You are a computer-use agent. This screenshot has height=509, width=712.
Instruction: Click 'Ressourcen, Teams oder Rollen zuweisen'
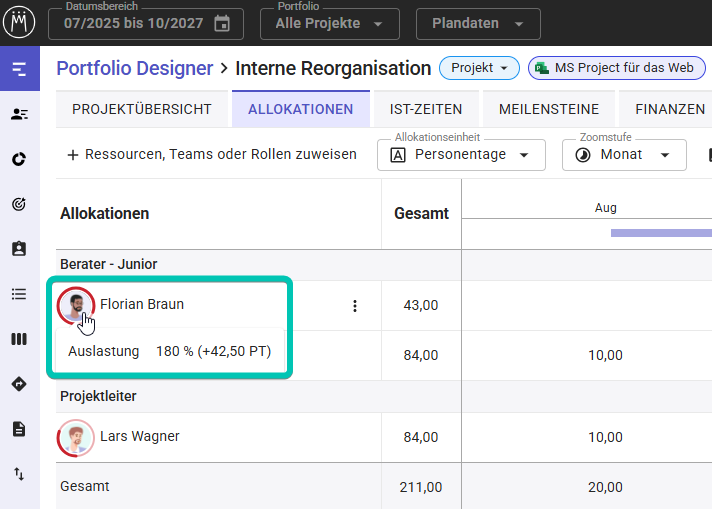coord(211,155)
